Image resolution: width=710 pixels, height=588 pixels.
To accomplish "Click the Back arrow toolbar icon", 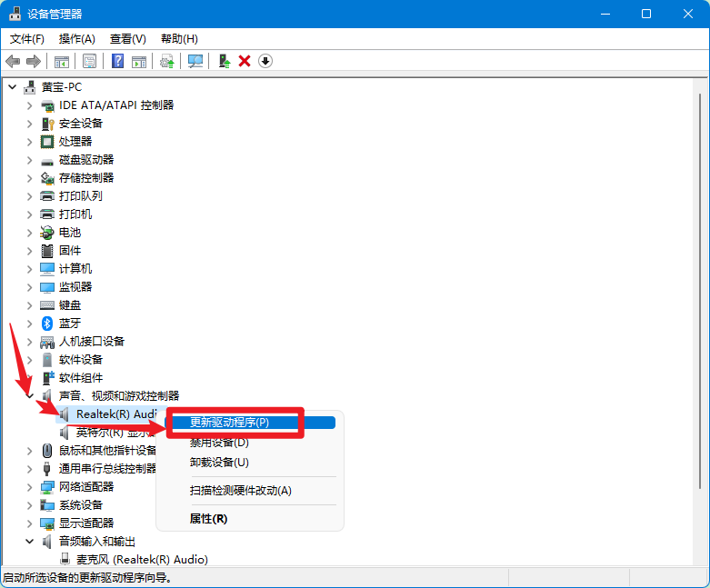I will point(13,61).
